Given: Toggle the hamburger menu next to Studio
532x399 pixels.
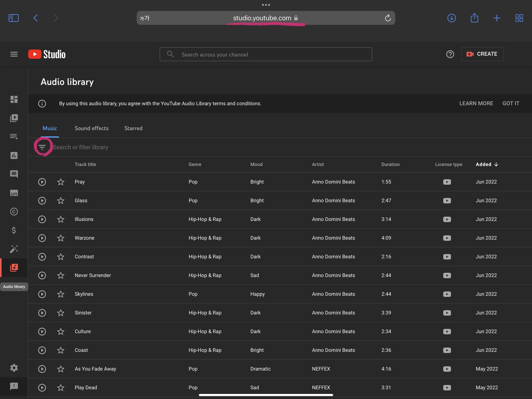Looking at the screenshot, I should pos(14,54).
